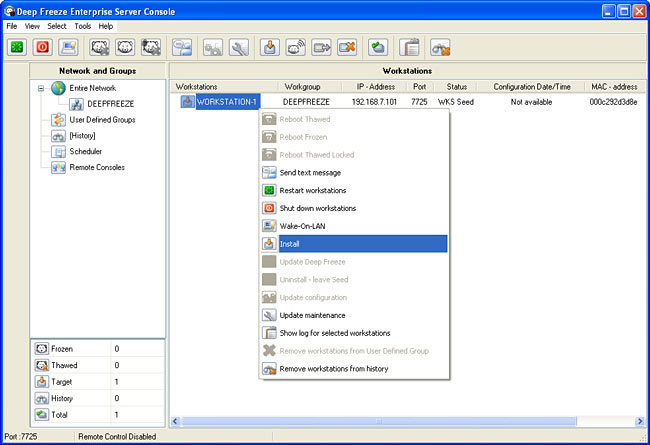This screenshot has width=650, height=445.
Task: Click the wrench Update maintenance toolbar icon
Action: (x=239, y=47)
